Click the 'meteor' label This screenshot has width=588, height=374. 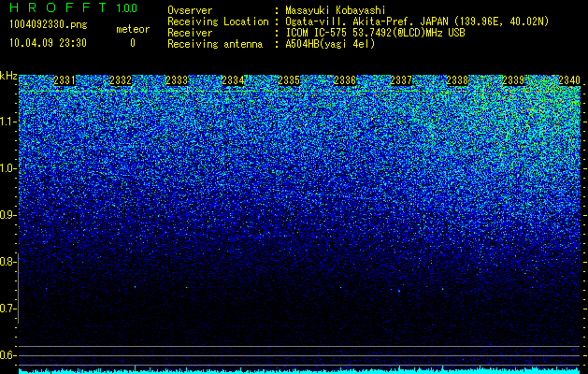point(133,29)
